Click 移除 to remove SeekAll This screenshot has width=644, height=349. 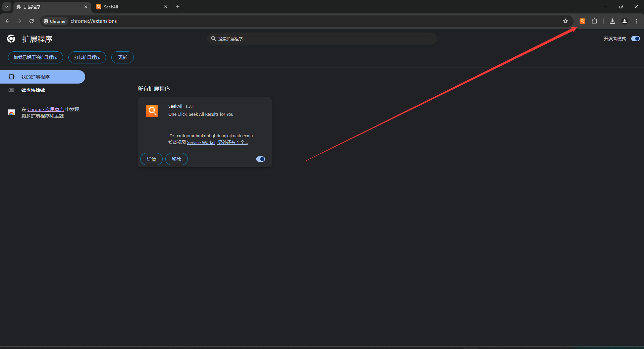coord(176,159)
